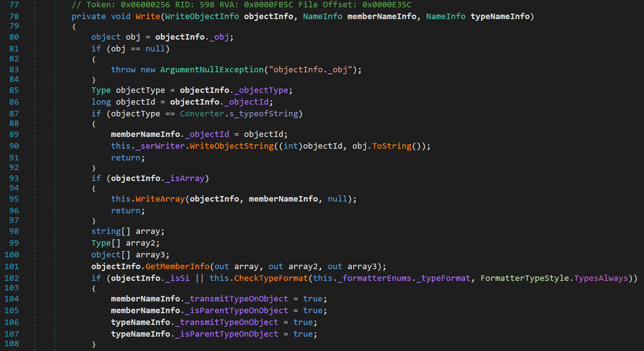Screen dimensions: 644x351
Task: Click 'Type[] array2;' declaration on line 99
Action: 125,243
